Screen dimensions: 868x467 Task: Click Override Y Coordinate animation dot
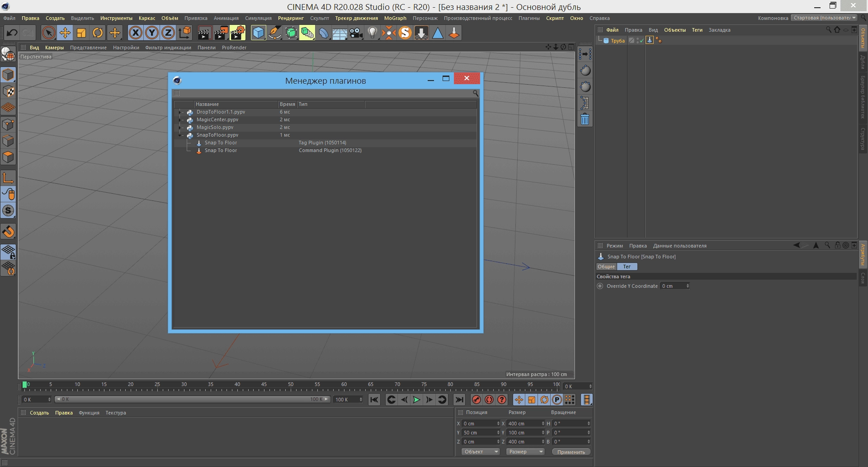coord(600,286)
